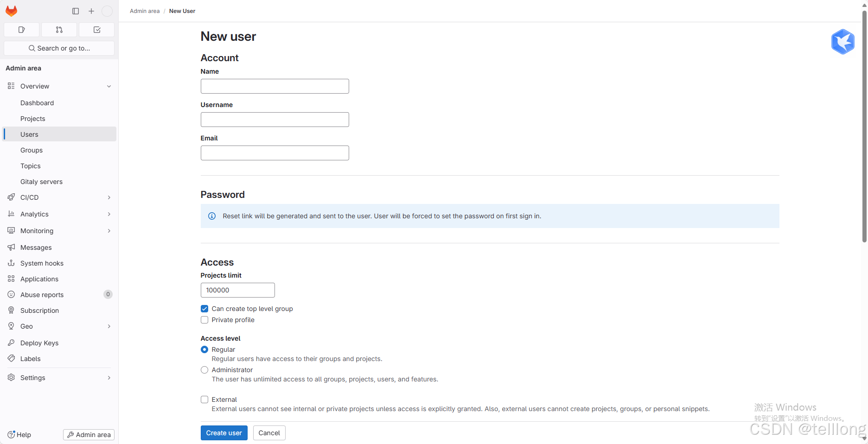
Task: Click the Analytics chart icon
Action: point(11,214)
